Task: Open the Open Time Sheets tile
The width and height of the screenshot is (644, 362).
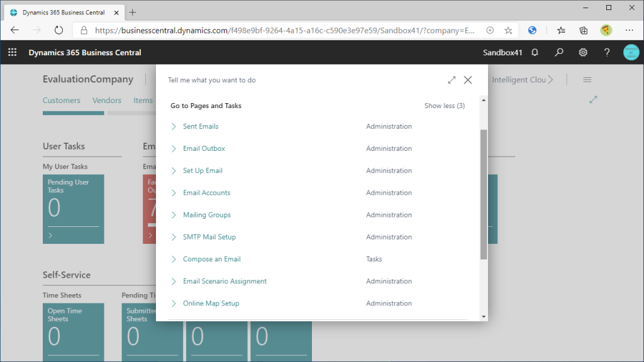Action: point(74,332)
